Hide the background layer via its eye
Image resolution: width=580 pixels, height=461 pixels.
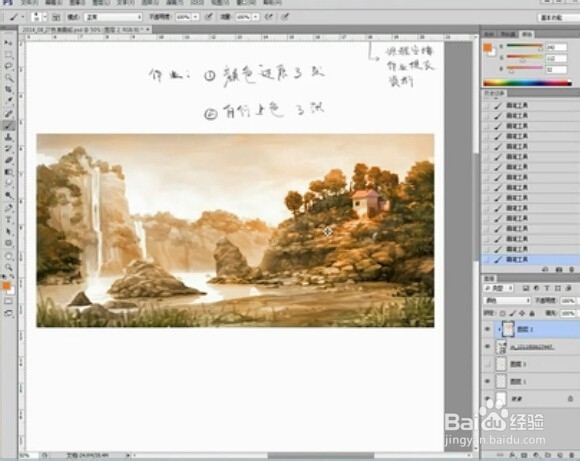(x=488, y=398)
